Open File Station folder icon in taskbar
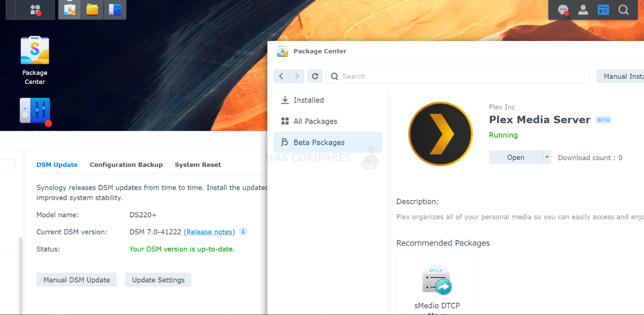Viewport: 644px width, 315px height. tap(92, 9)
